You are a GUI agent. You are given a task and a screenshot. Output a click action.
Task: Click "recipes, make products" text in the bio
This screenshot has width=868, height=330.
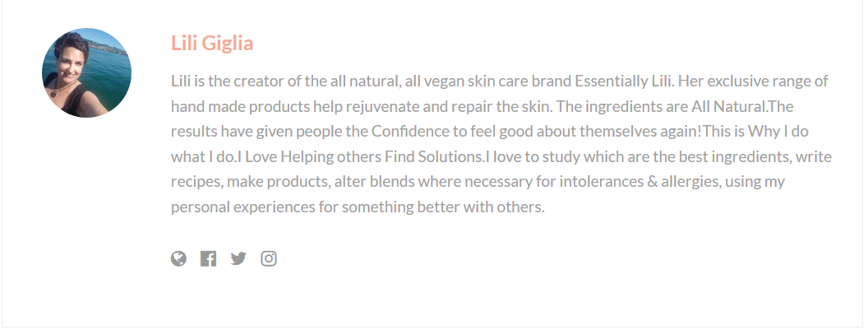click(x=250, y=182)
